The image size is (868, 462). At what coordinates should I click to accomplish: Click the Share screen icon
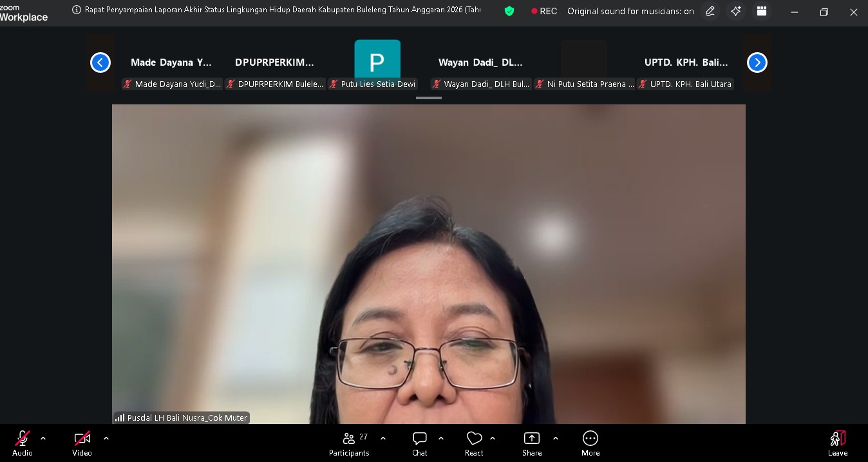click(532, 439)
